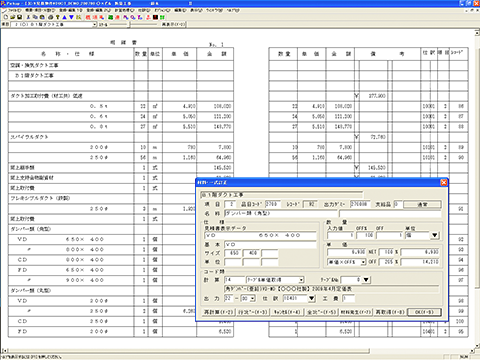Click the red icon left of the black square
The image size is (480, 360).
[148, 17]
